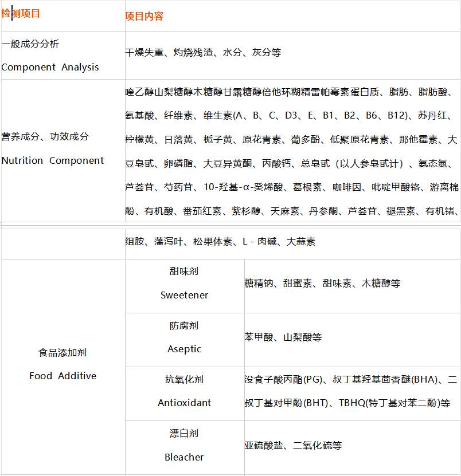The image size is (461, 476).
Task: Click the '漂白剂' subcategory cell
Action: pyautogui.click(x=184, y=433)
